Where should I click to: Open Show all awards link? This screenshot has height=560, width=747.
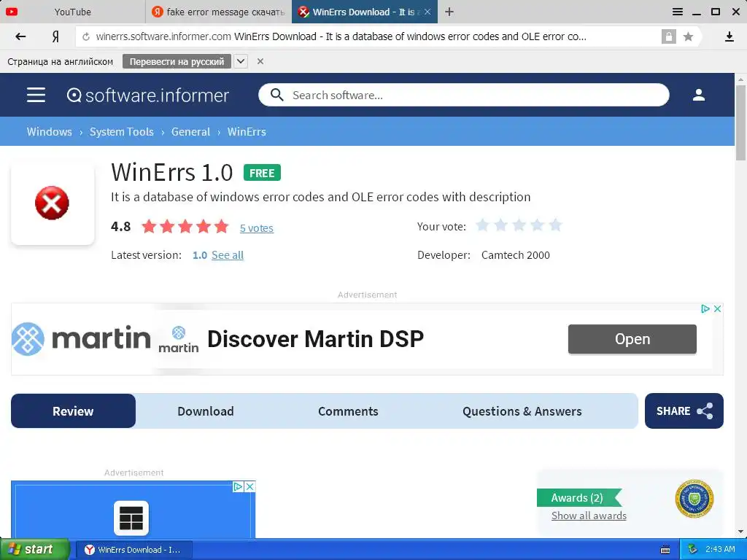tap(589, 516)
